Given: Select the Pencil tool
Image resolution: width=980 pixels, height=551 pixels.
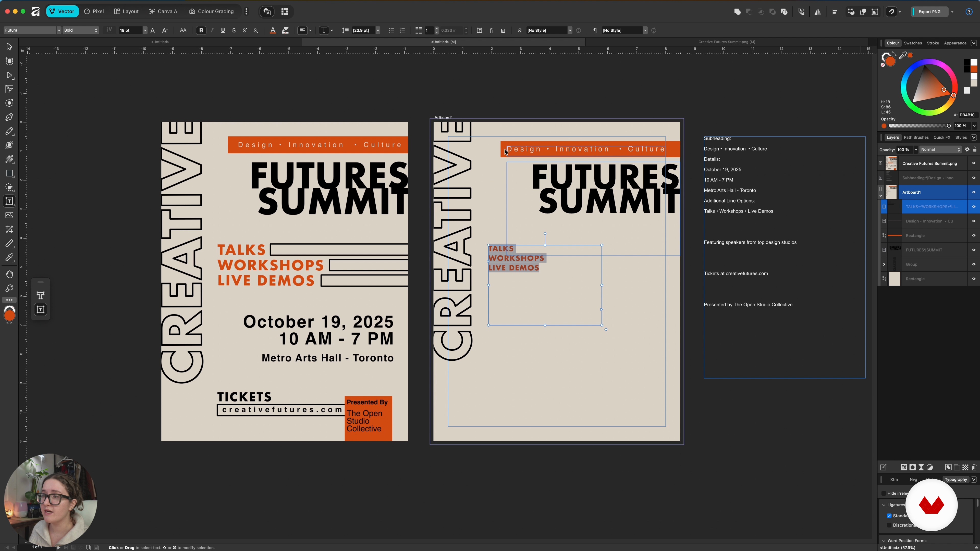Looking at the screenshot, I should [9, 131].
